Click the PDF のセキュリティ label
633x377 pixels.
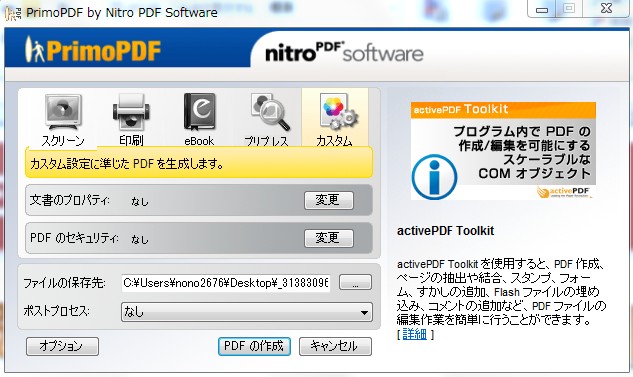click(74, 238)
